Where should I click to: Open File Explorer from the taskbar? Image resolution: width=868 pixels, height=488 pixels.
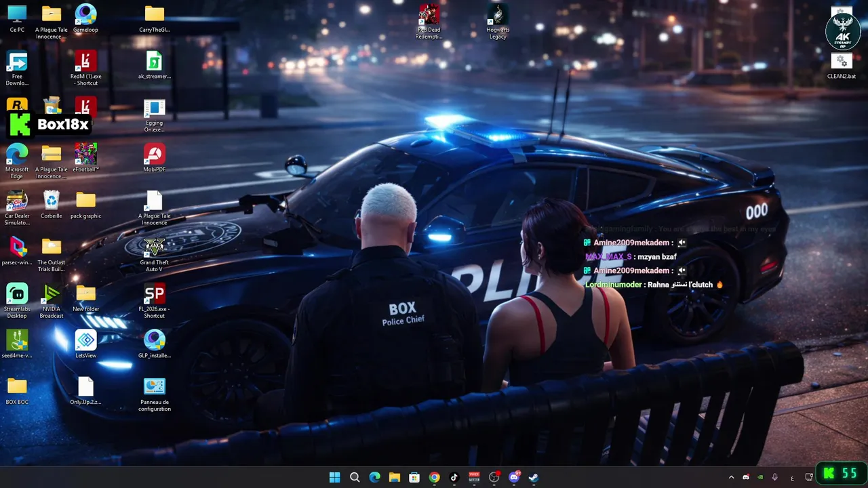point(394,477)
